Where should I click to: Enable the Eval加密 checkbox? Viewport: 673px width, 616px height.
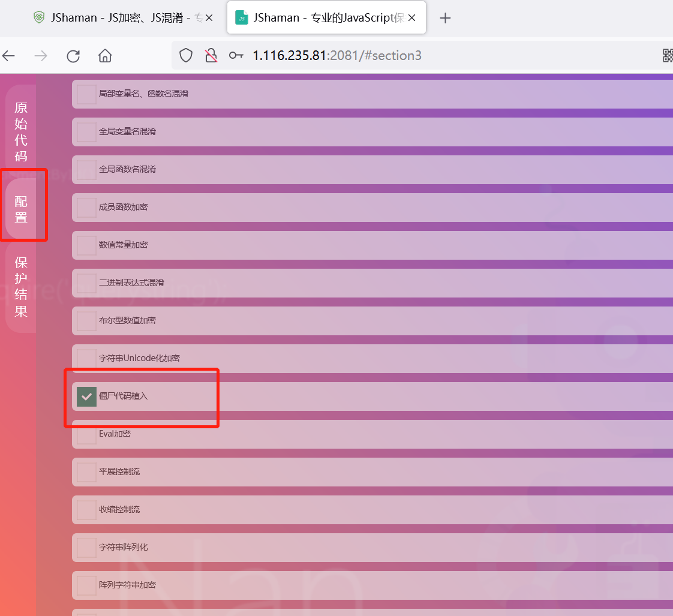click(86, 434)
